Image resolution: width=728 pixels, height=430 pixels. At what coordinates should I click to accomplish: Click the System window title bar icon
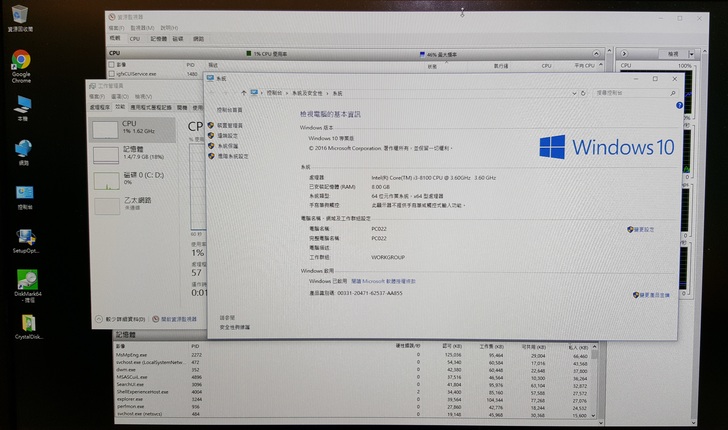[210, 78]
